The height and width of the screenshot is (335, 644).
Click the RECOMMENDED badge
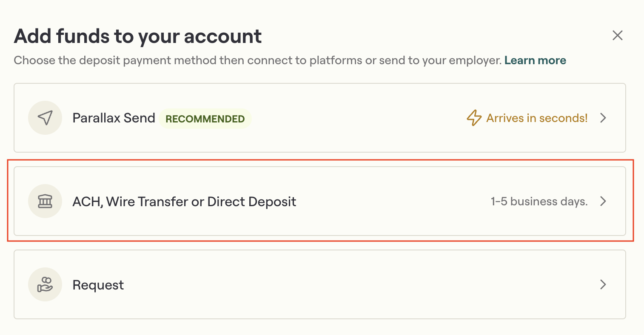(205, 119)
